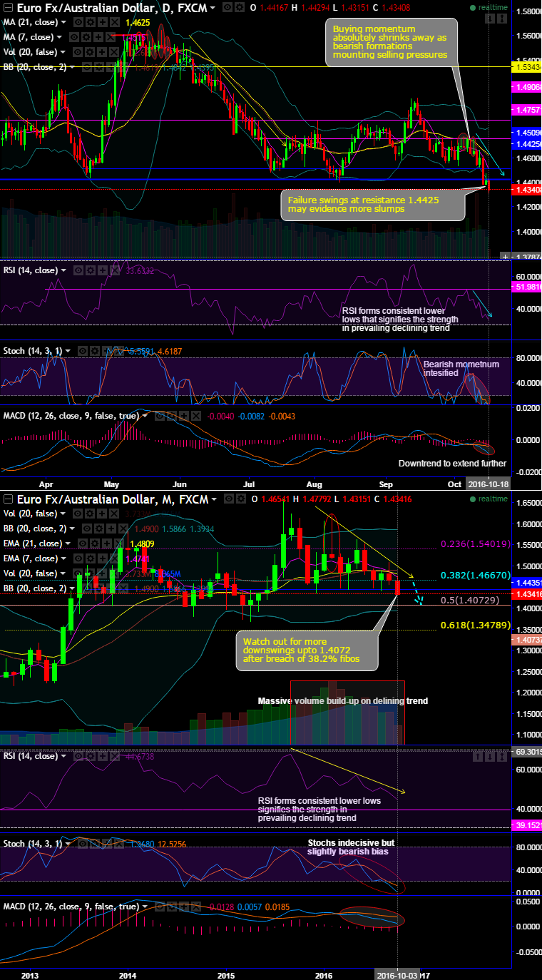
Task: Hide the daily RSI (14, close) indicator
Action: coord(78,270)
